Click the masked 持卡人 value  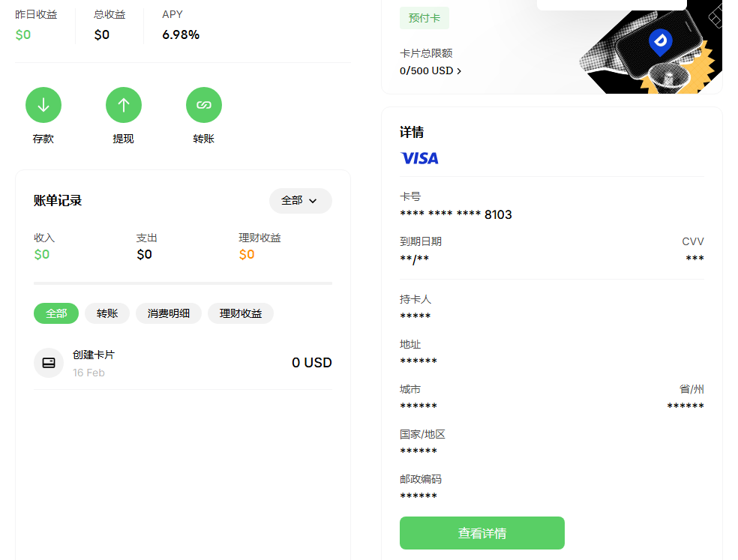415,316
